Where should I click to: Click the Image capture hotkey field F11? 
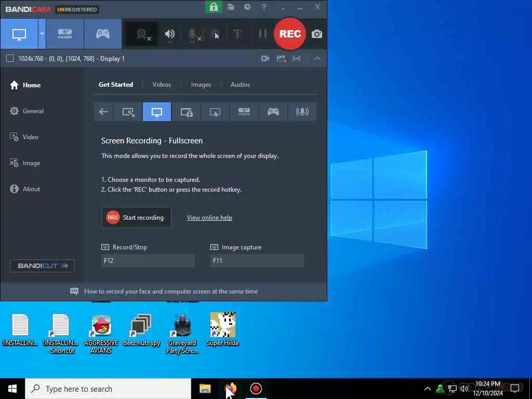coord(257,261)
